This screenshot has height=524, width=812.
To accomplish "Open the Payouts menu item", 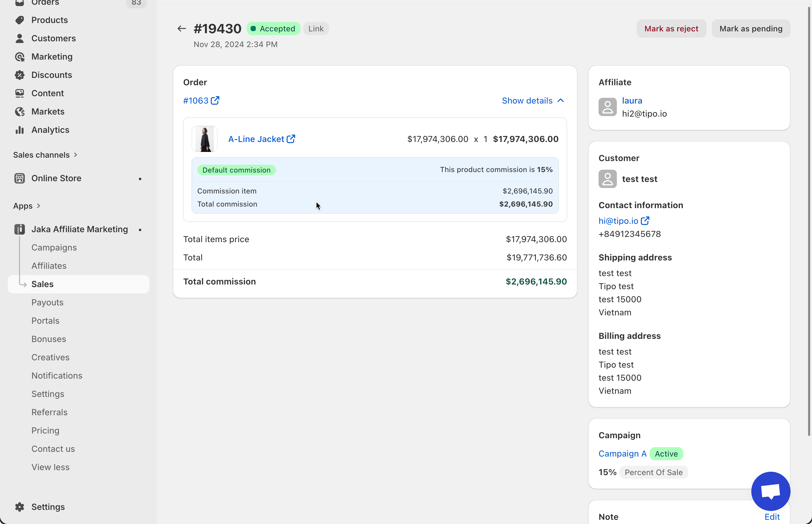I will point(47,303).
